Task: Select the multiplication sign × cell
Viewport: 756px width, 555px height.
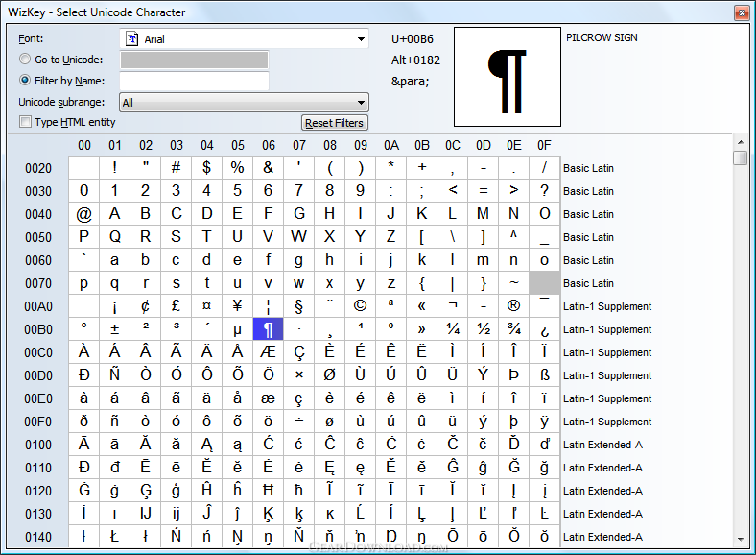Action: [x=299, y=375]
